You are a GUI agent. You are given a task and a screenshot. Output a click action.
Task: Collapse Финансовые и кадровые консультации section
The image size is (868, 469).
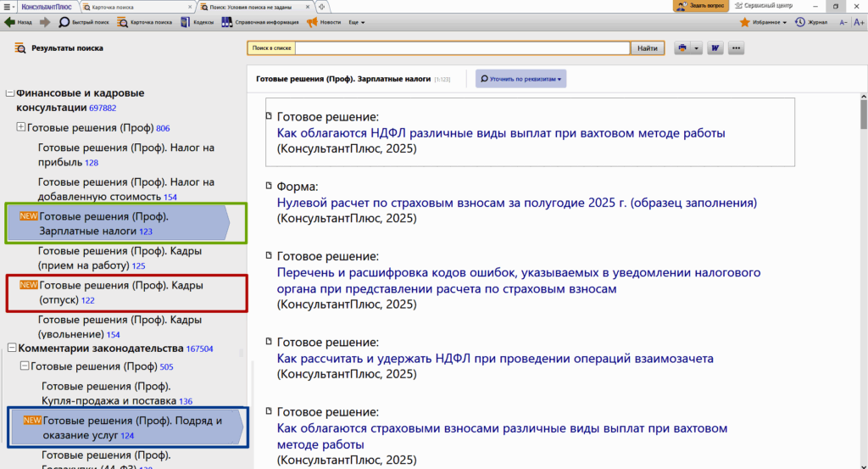[x=10, y=93]
